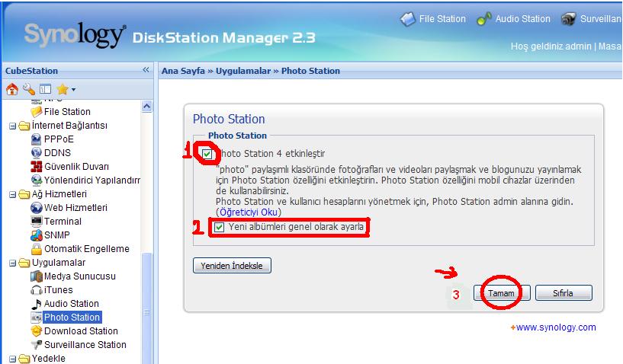The image size is (623, 364).
Task: Click the Download Station icon in the tree
Action: point(36,331)
